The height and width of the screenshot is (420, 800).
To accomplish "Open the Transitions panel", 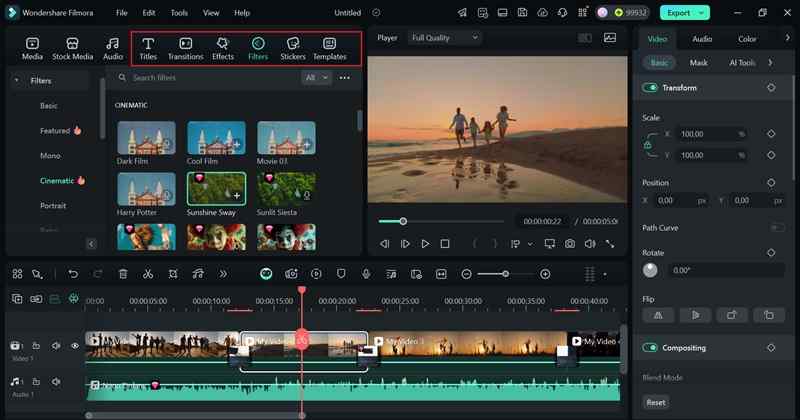I will click(186, 49).
